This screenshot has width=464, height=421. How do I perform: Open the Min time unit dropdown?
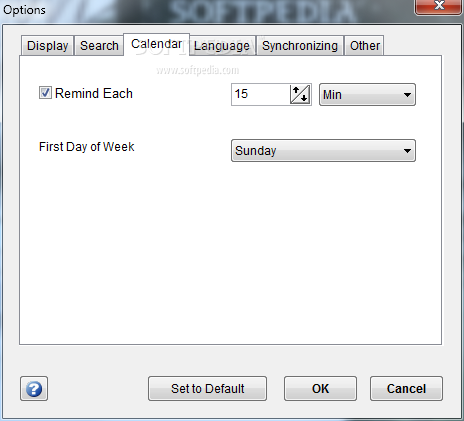[367, 95]
